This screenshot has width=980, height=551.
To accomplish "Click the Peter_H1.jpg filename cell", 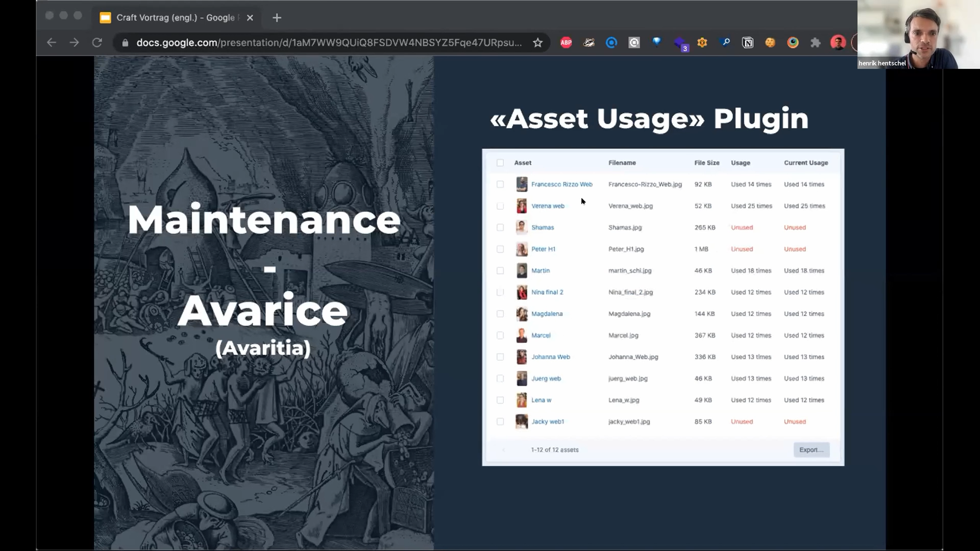I will 626,249.
